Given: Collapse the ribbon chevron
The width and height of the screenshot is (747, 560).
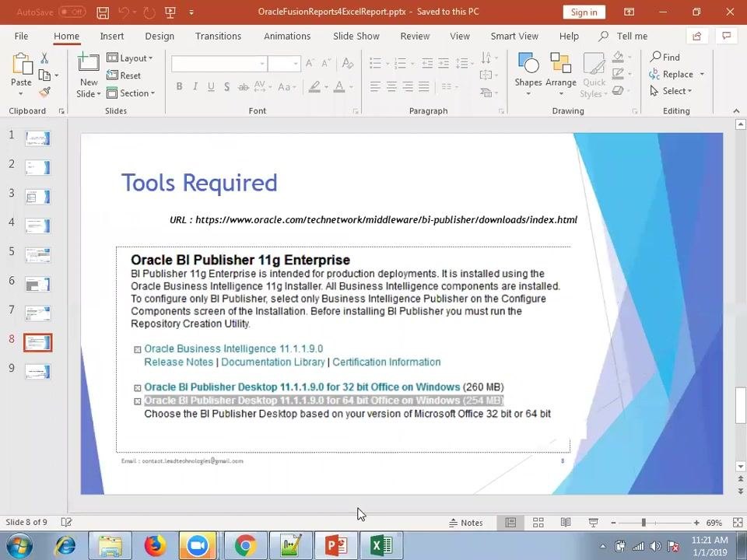Looking at the screenshot, I should coord(737,110).
